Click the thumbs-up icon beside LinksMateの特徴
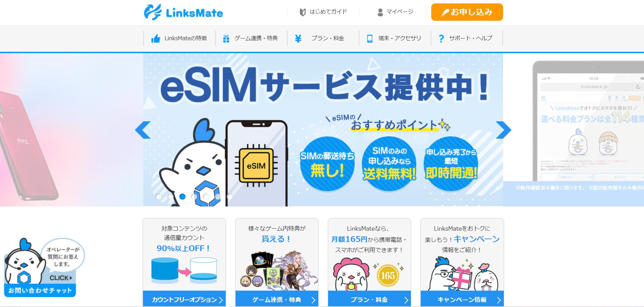Screen dimensions: 644x307 tap(156, 39)
